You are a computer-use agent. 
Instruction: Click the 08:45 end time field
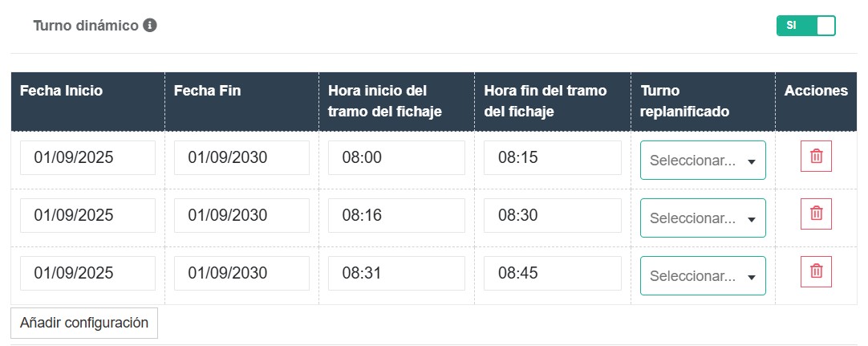point(552,274)
